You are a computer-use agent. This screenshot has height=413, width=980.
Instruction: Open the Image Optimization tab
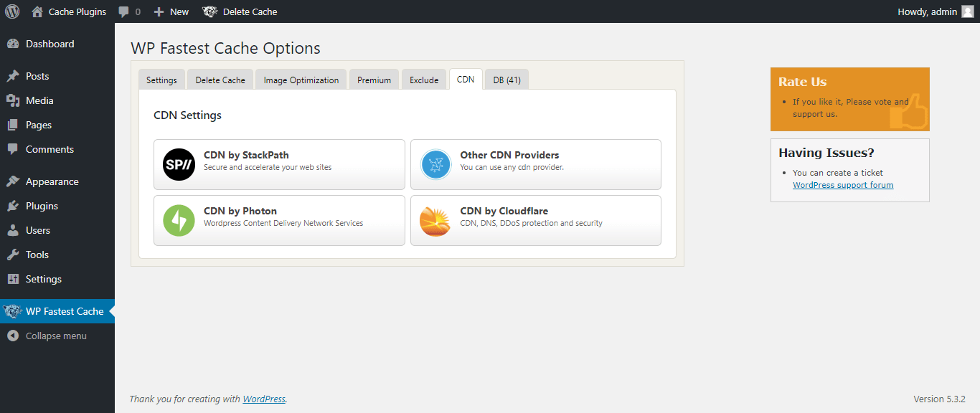coord(301,80)
